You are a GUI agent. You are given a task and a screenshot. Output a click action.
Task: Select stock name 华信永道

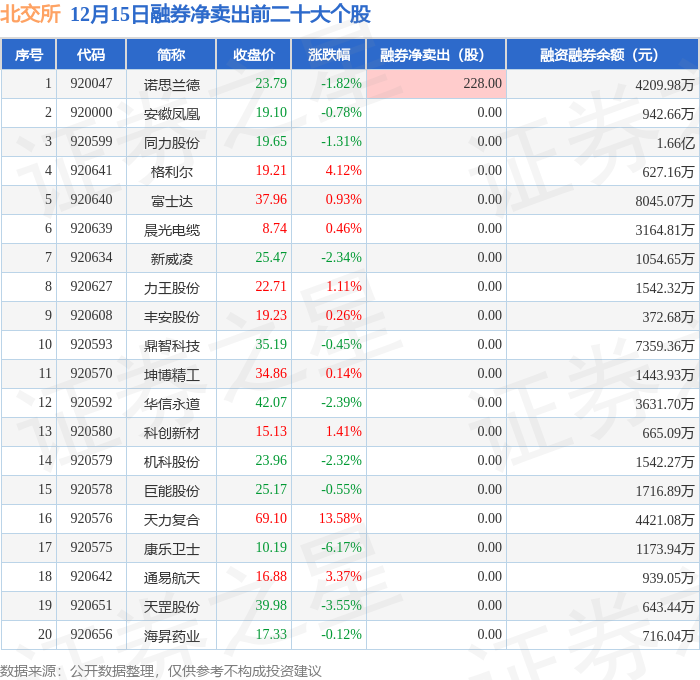pyautogui.click(x=171, y=404)
